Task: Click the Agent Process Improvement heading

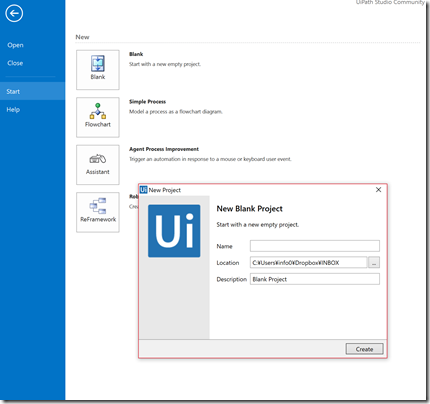Action: click(x=164, y=149)
